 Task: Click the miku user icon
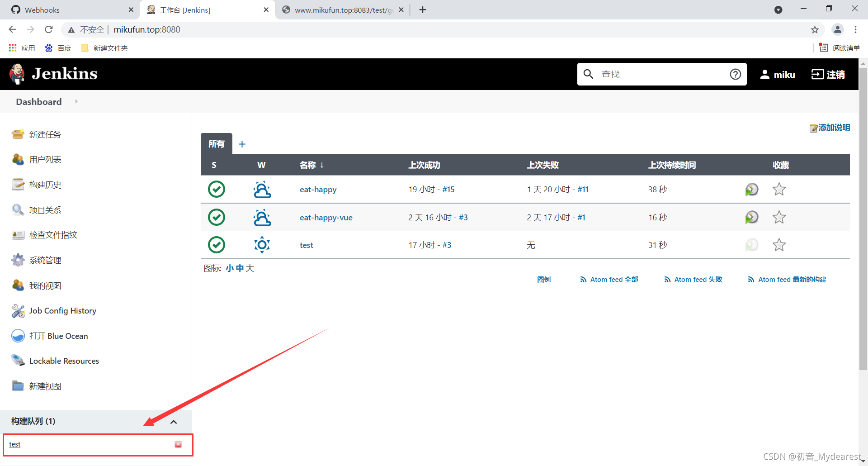(765, 75)
